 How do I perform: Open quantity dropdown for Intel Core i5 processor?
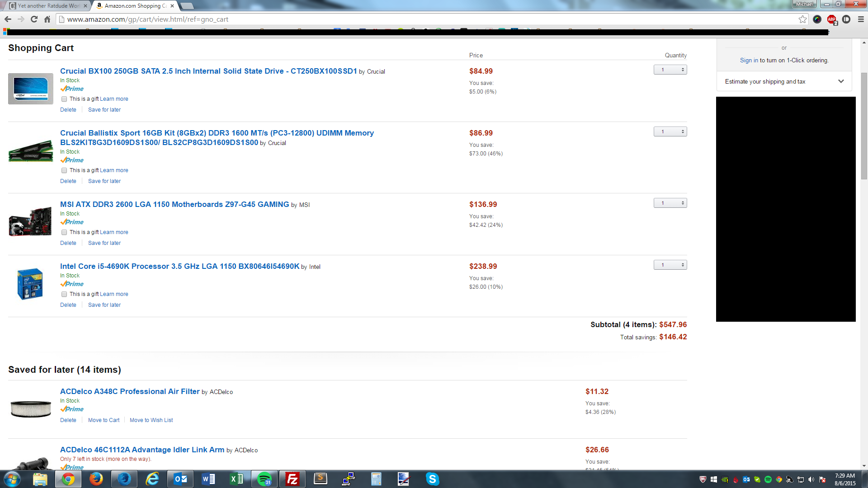pos(670,265)
